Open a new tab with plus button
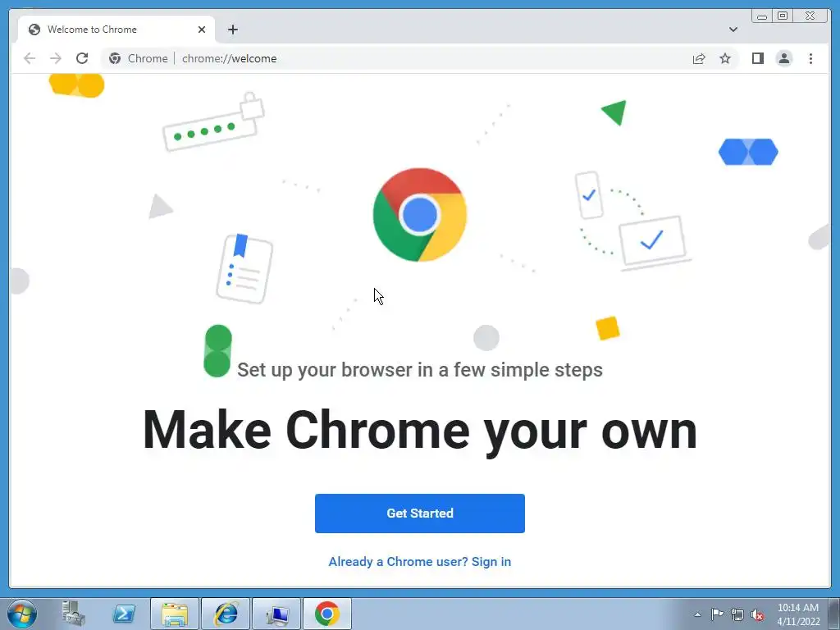Viewport: 840px width, 630px height. tap(232, 30)
